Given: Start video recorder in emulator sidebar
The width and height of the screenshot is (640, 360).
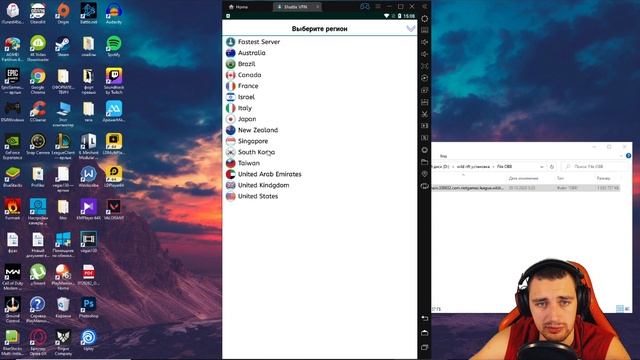Looking at the screenshot, I should click(424, 126).
